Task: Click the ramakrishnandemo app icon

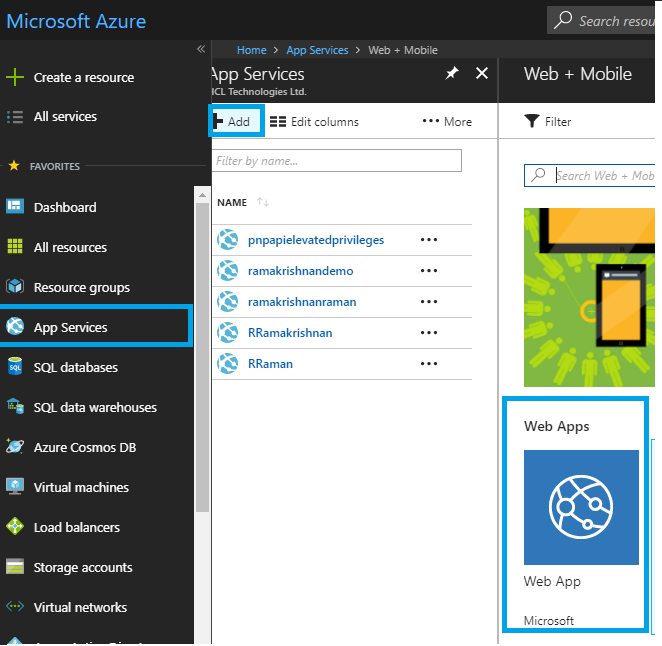Action: 228,271
